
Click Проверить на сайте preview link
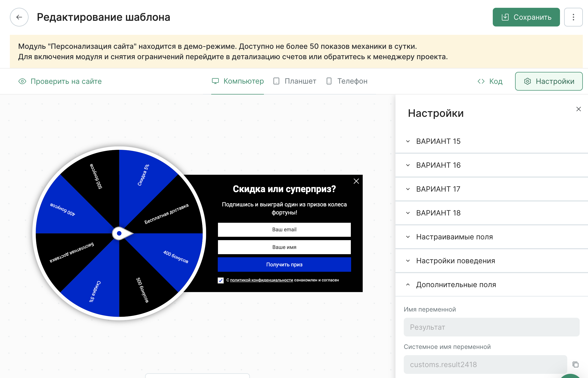[x=60, y=81]
